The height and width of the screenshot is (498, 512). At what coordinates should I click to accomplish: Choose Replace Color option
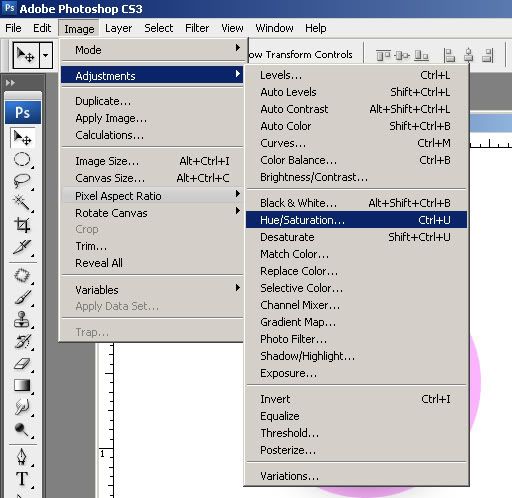pos(356,271)
